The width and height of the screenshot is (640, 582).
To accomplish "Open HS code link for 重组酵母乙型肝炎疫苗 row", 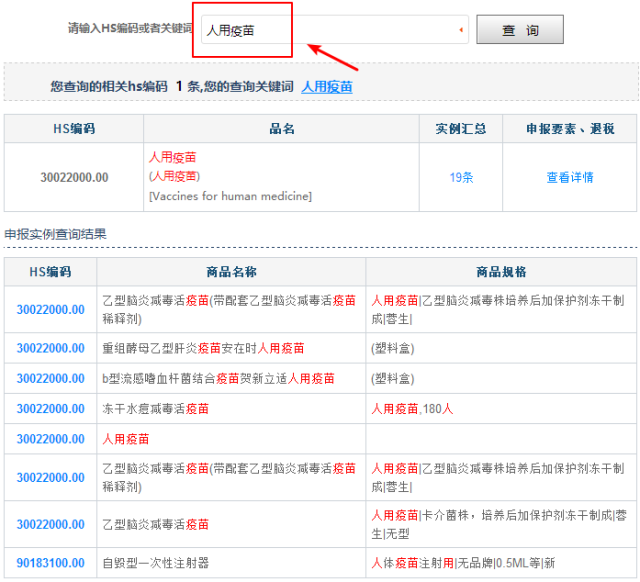I will (51, 348).
